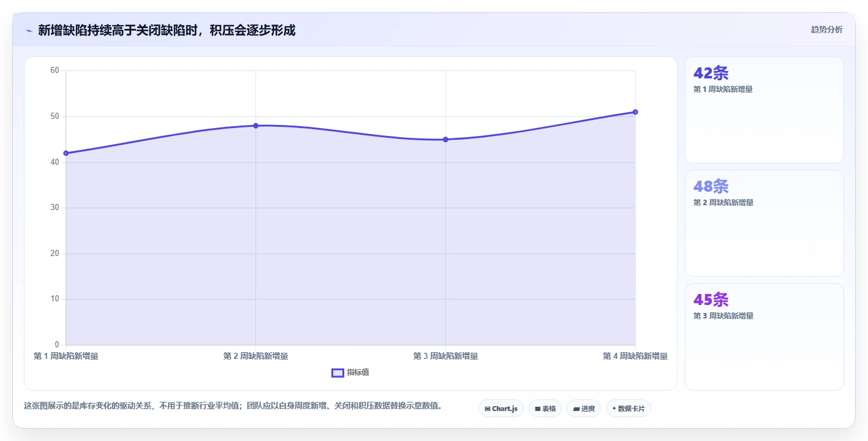
Task: Select the 进度 tag chip
Action: pyautogui.click(x=583, y=409)
